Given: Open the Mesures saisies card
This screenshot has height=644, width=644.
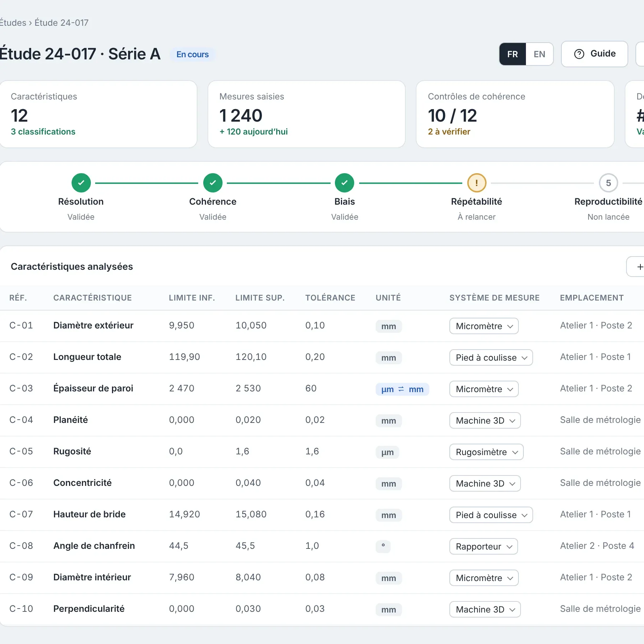Looking at the screenshot, I should 307,114.
